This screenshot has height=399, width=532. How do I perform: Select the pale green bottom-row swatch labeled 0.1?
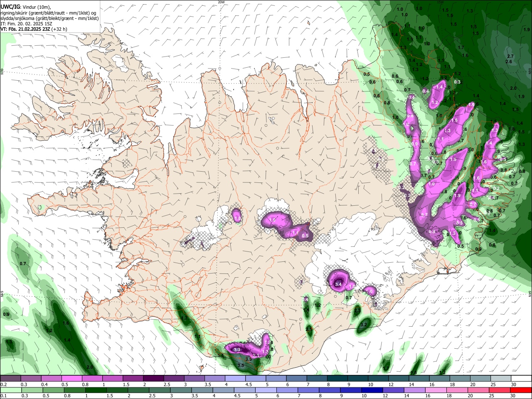click(x=10, y=390)
